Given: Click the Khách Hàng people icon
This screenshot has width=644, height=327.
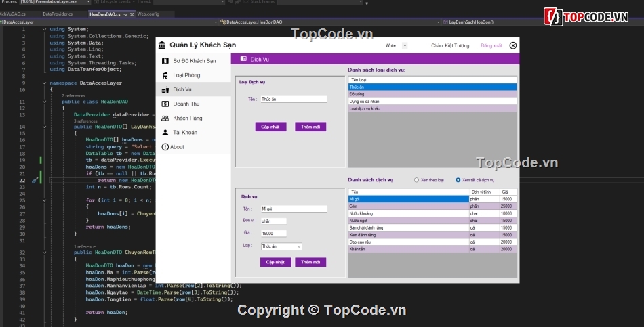Looking at the screenshot, I should tap(165, 118).
